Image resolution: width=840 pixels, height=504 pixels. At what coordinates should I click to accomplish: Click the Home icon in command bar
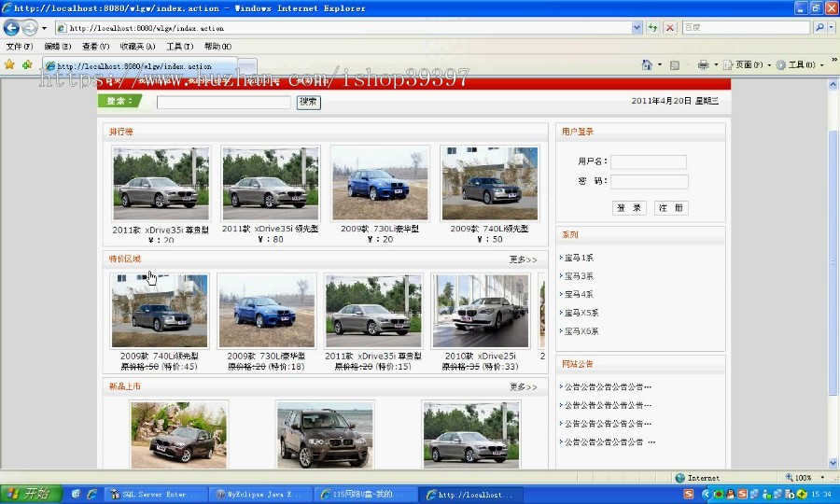pos(647,64)
